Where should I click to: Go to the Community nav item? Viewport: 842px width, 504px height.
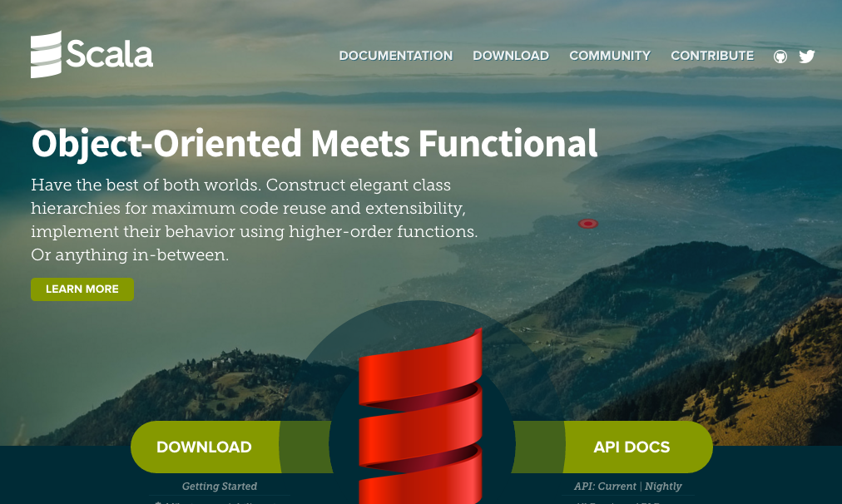coord(610,56)
